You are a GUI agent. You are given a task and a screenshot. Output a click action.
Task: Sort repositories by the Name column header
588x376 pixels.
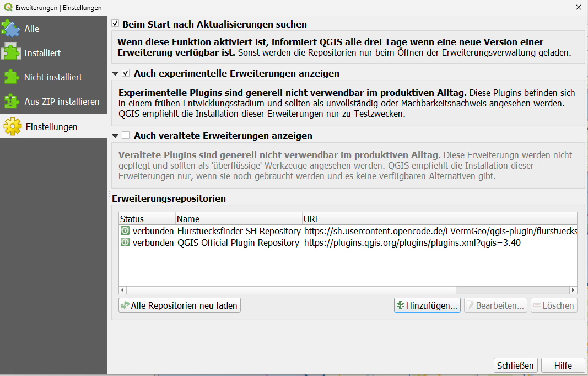pyautogui.click(x=239, y=219)
